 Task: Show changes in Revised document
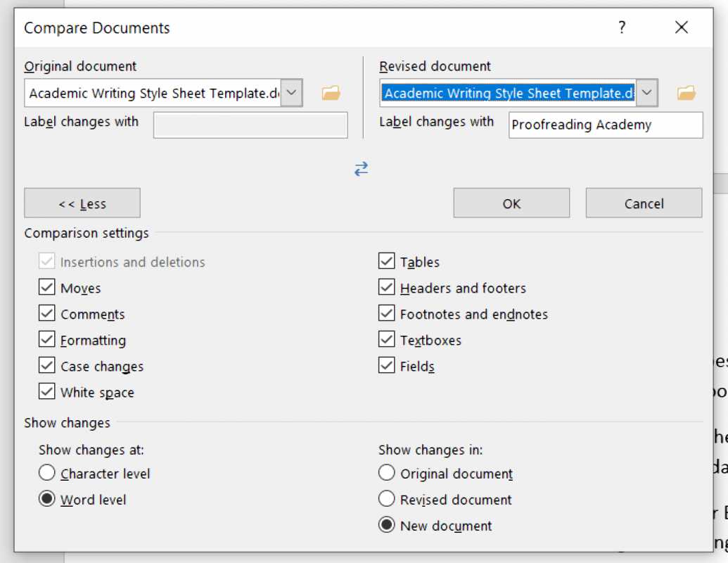click(387, 499)
